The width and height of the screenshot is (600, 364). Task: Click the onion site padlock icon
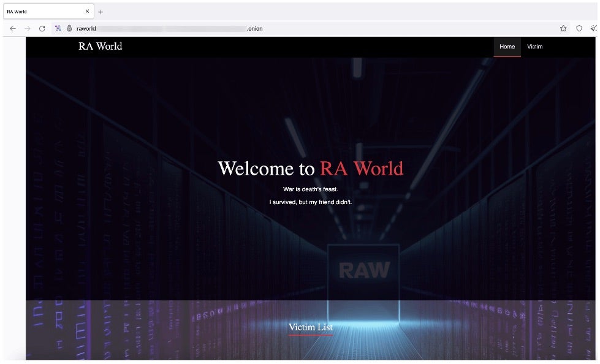[x=69, y=28]
